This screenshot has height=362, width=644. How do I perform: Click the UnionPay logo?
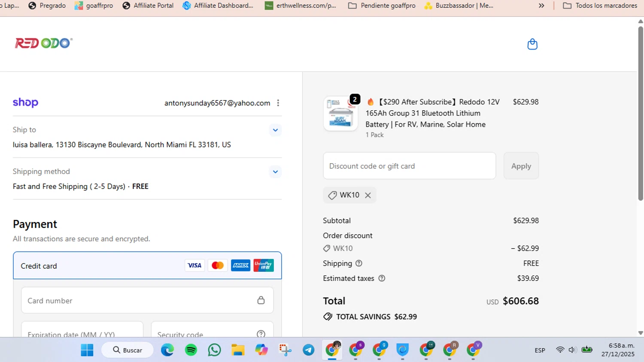[264, 265]
